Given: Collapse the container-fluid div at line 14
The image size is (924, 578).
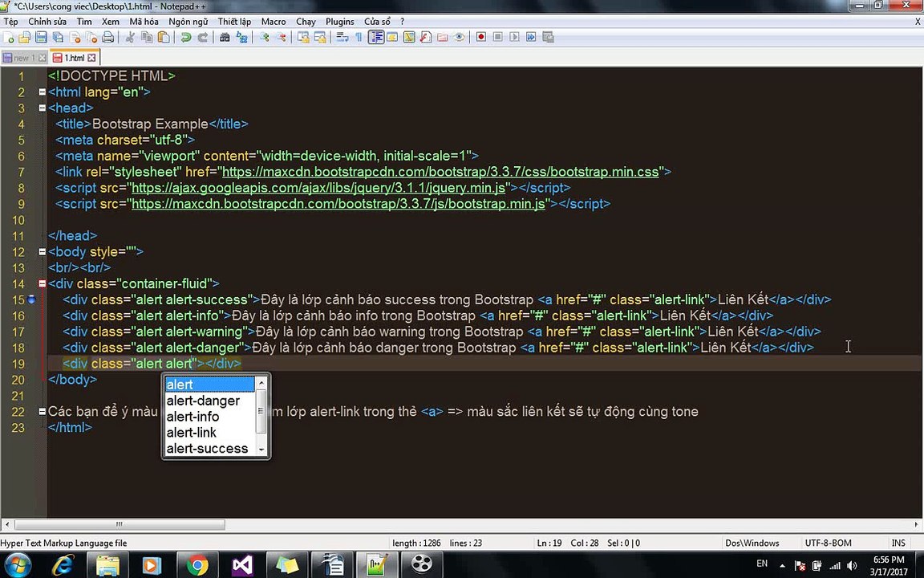Looking at the screenshot, I should click(x=42, y=283).
